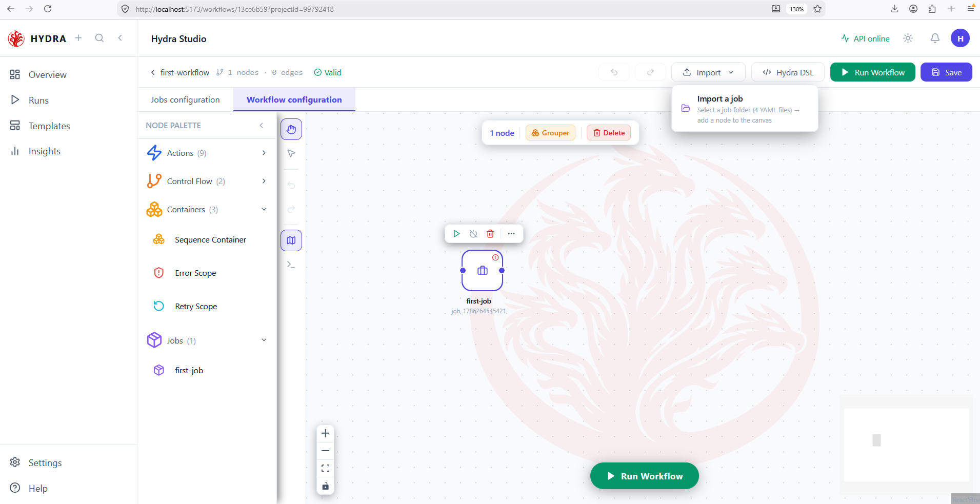980x504 pixels.
Task: Click the floating Run Workflow button
Action: coord(645,476)
